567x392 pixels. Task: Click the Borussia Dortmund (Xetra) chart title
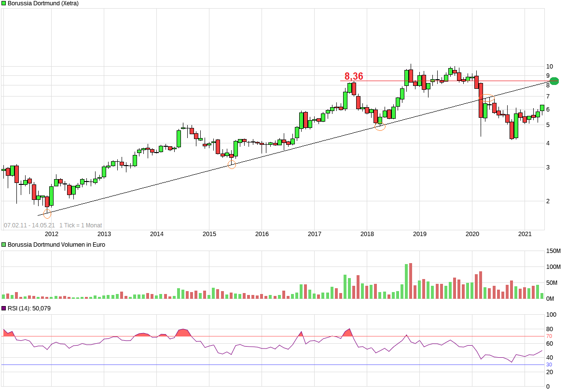pyautogui.click(x=43, y=3)
